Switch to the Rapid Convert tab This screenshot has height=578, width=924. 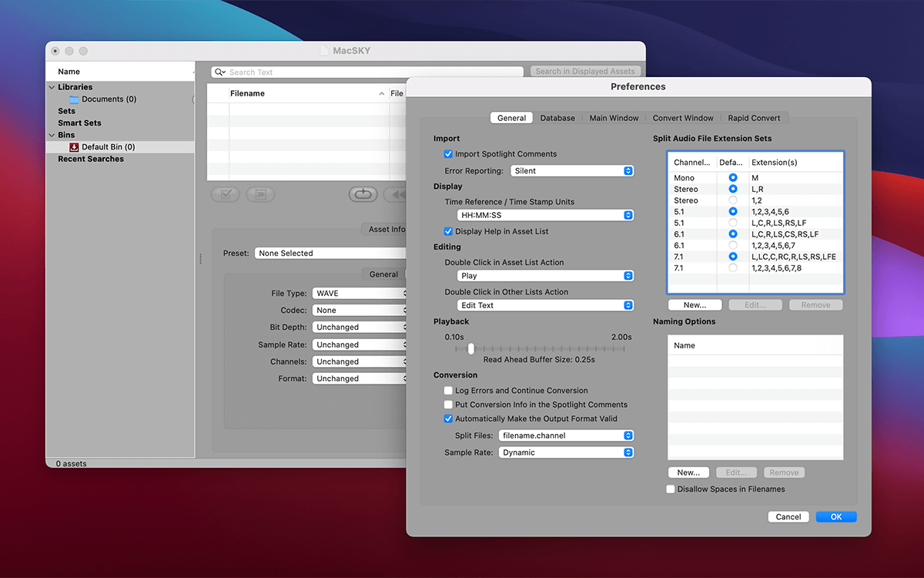click(x=754, y=118)
